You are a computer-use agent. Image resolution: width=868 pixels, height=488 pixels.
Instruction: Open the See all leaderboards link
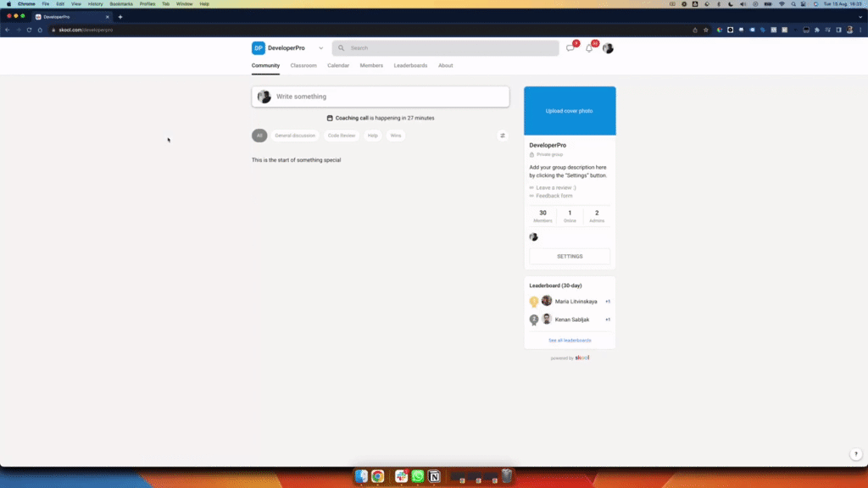(569, 340)
